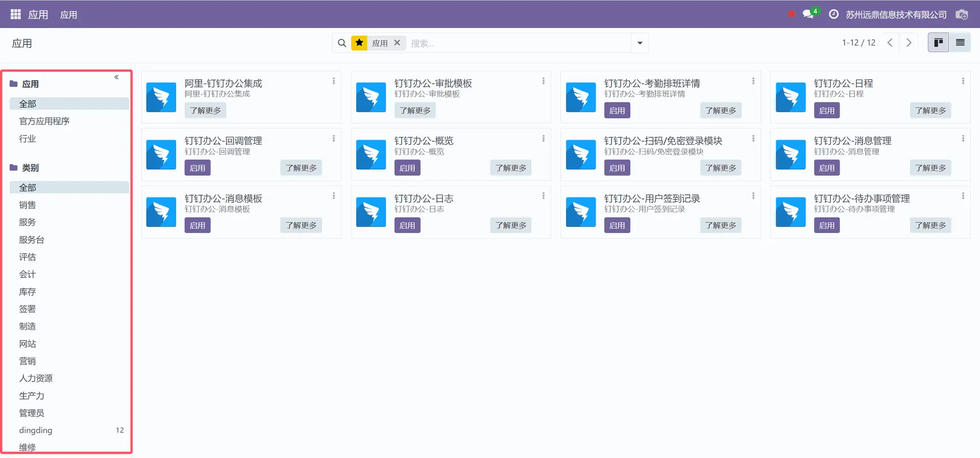Select 生产力 category in sidebar

coord(32,396)
